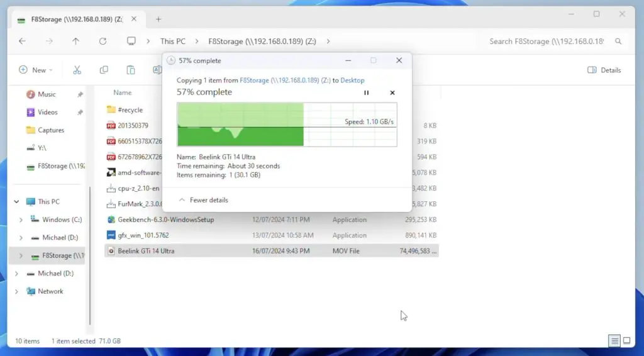Image resolution: width=644 pixels, height=356 pixels.
Task: Collapse the Fewer details section
Action: 203,200
